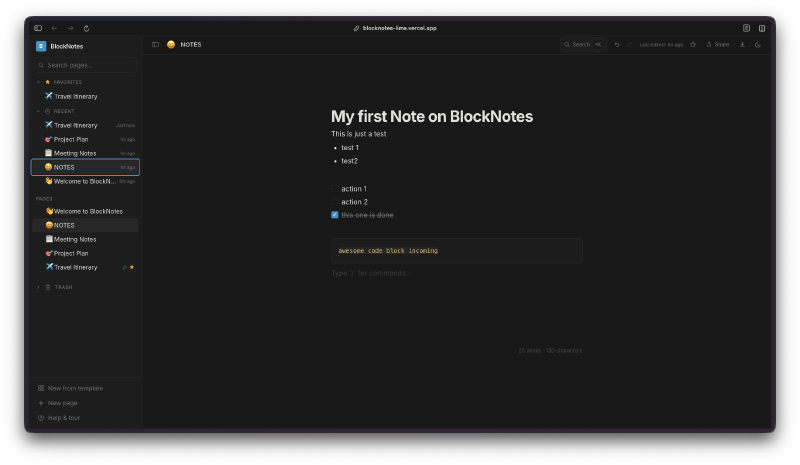Favorite this page with star icon in header

pyautogui.click(x=693, y=44)
